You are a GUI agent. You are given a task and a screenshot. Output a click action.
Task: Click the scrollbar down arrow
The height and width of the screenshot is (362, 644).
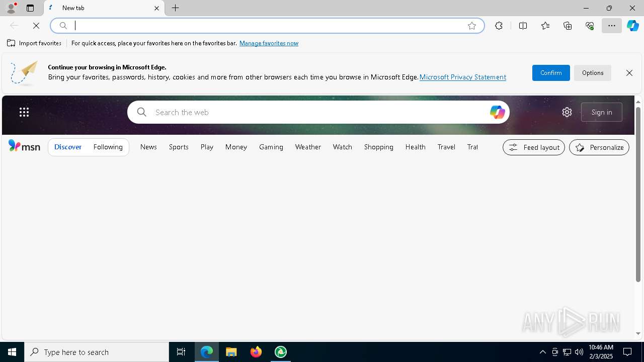[x=638, y=333]
